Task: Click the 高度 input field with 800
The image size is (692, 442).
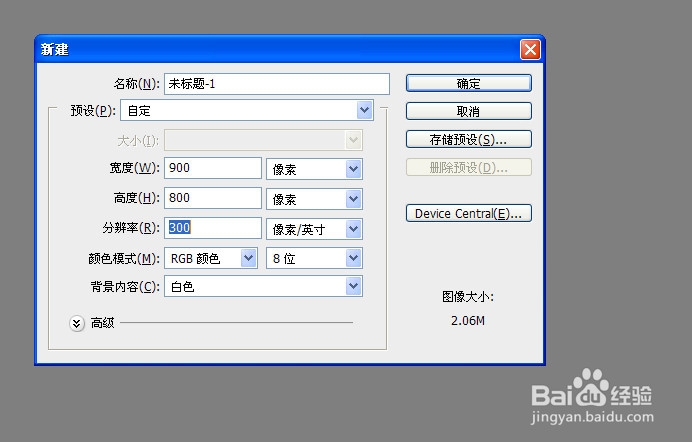Action: pos(213,198)
